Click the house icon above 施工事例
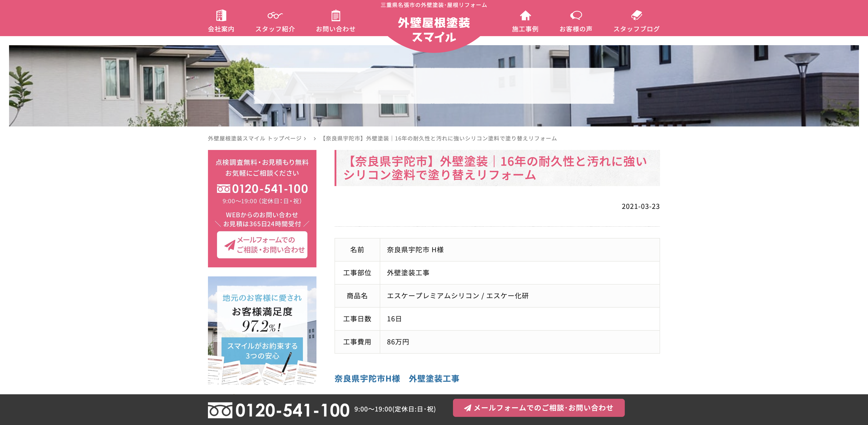The width and height of the screenshot is (868, 425). [525, 16]
